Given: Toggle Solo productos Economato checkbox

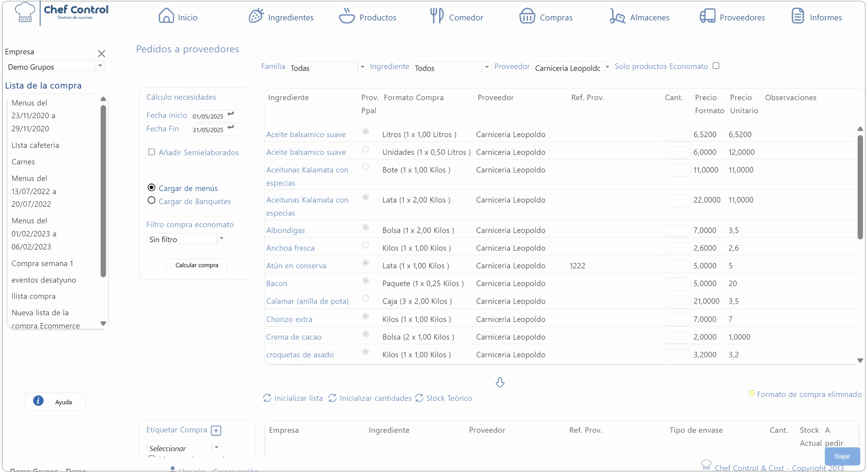Looking at the screenshot, I should pyautogui.click(x=716, y=66).
